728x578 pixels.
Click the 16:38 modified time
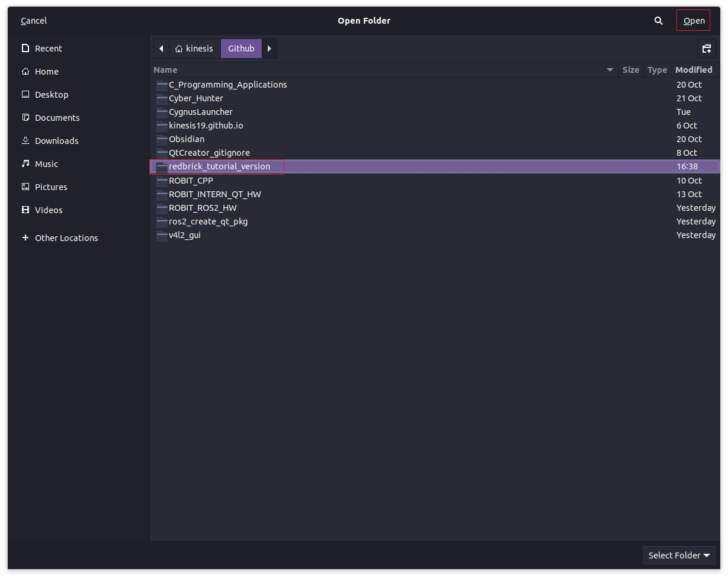(x=687, y=166)
